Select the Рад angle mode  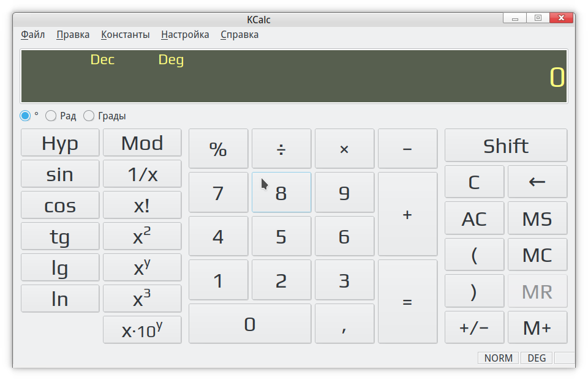tap(51, 116)
